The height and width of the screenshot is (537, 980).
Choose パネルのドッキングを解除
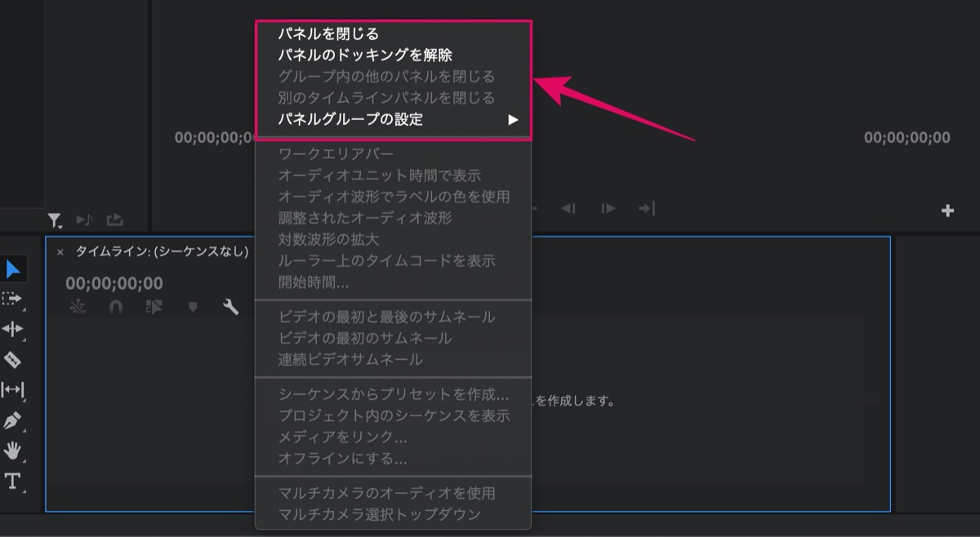click(394, 55)
